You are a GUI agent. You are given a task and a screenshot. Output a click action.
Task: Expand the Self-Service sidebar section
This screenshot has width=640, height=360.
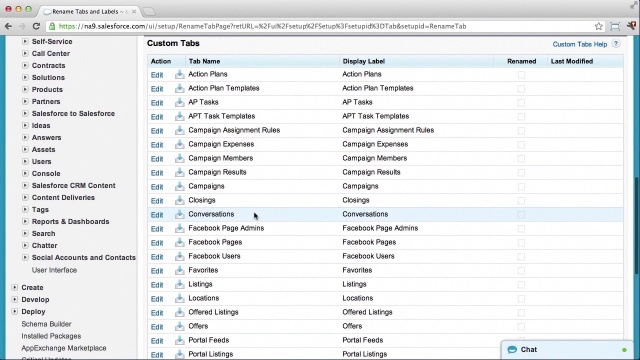click(x=25, y=41)
